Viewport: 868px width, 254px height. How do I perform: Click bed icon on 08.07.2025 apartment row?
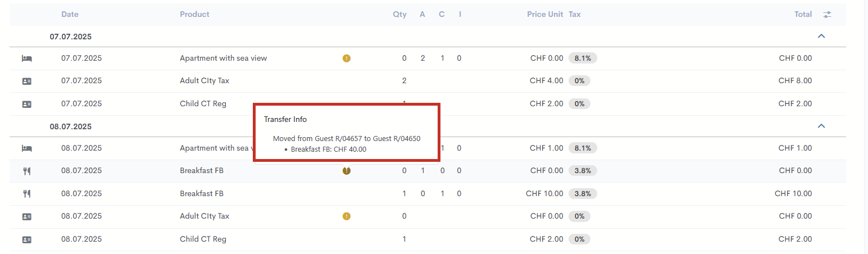(27, 148)
